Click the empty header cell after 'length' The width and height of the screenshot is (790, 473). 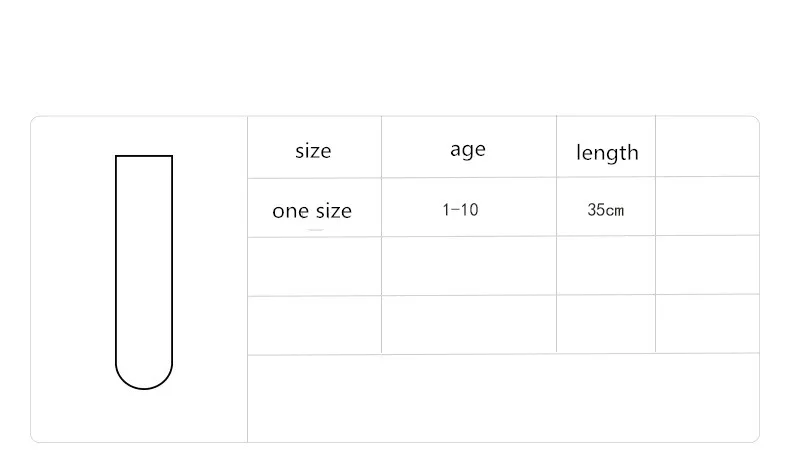pyautogui.click(x=707, y=146)
